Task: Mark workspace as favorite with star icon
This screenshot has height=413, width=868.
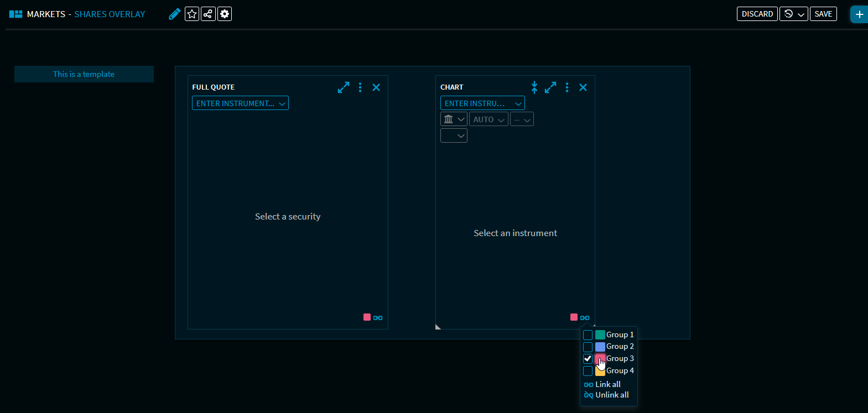Action: [192, 14]
